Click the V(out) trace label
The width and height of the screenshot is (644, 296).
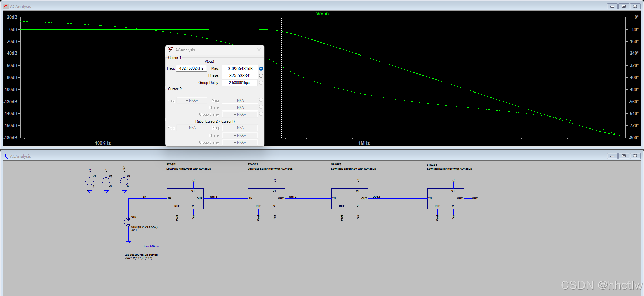[323, 14]
